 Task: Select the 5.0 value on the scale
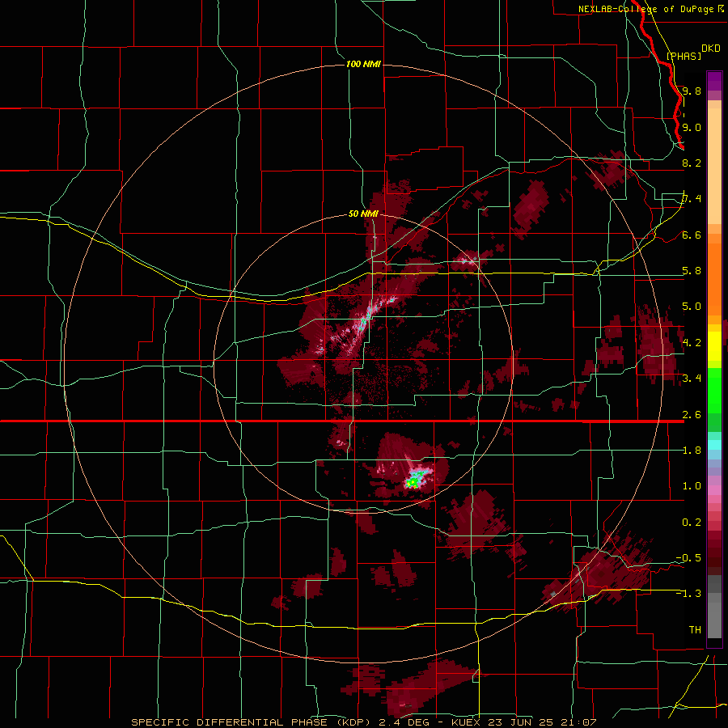pos(692,307)
